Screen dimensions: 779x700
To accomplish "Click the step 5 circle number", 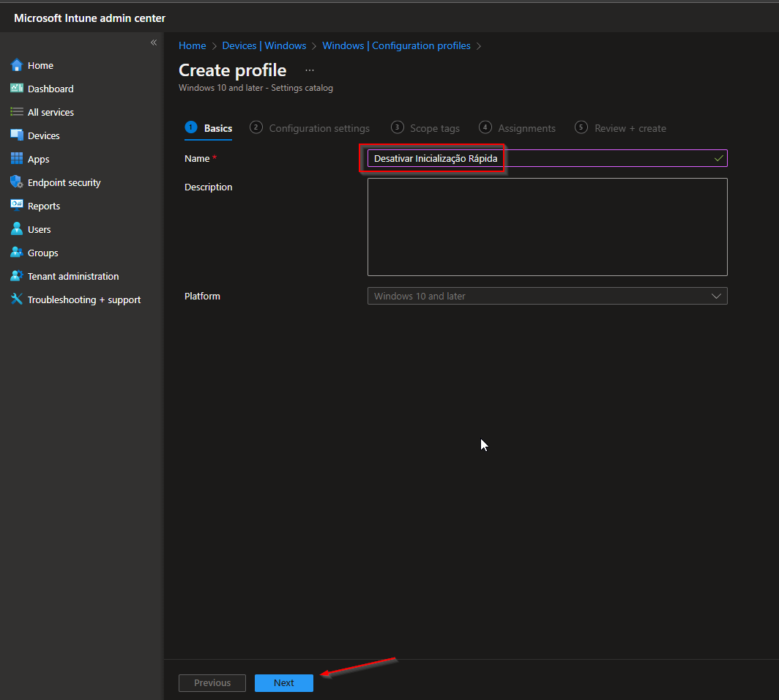I will click(581, 127).
